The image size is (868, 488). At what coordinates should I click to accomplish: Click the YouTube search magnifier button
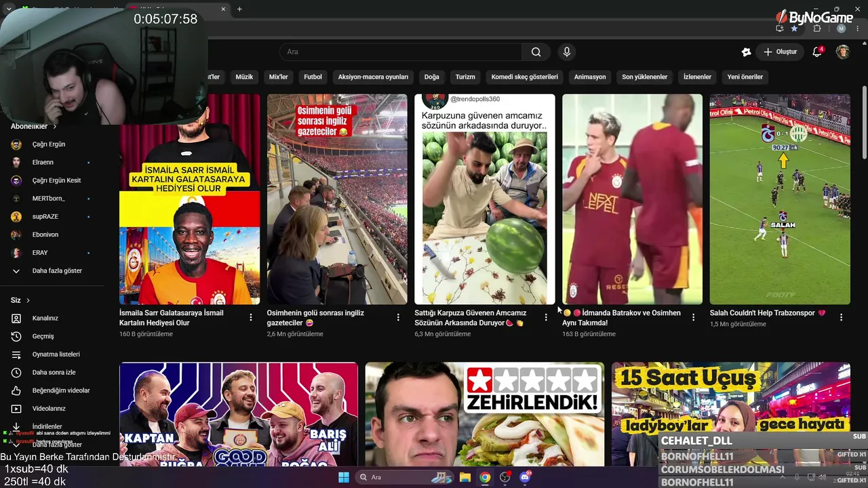coord(536,52)
